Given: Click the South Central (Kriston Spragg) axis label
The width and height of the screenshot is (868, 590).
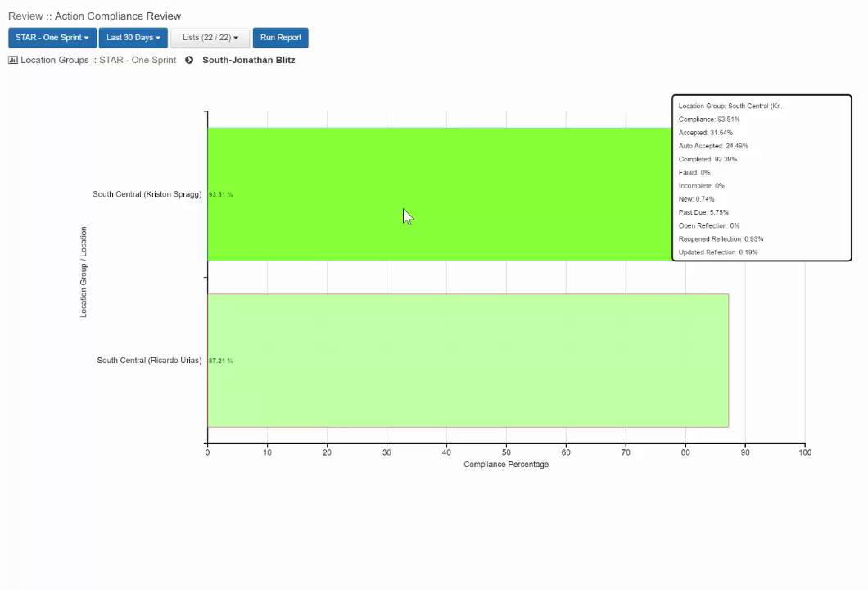Looking at the screenshot, I should pos(147,194).
